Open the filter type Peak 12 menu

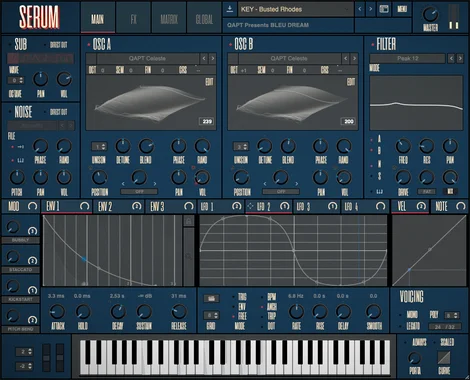point(408,58)
